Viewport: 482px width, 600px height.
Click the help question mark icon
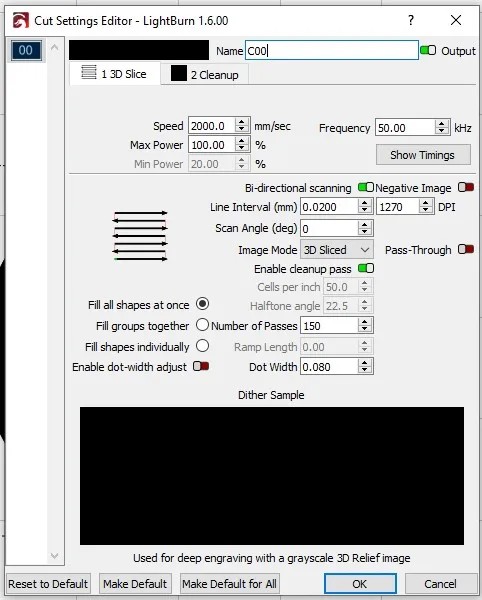click(411, 20)
